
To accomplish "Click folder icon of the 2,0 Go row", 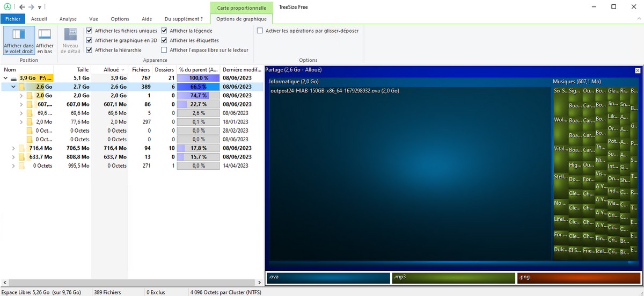I will pos(30,95).
